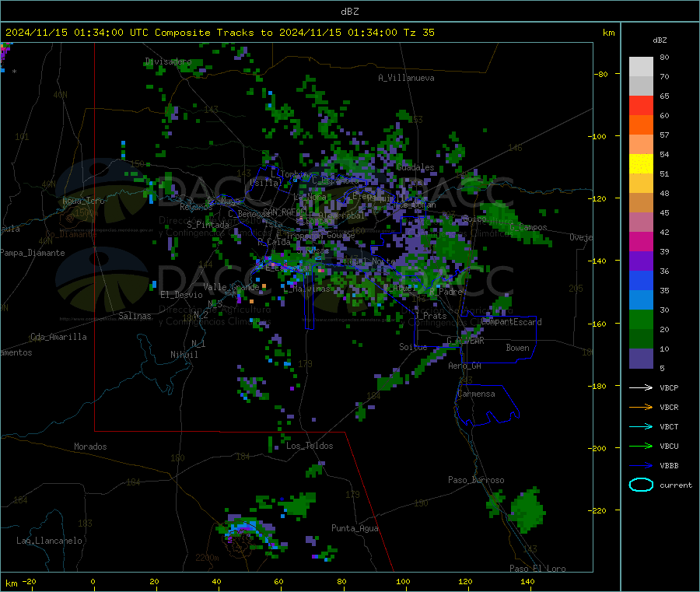Screen dimensions: 700x592
Task: Click the 'A_Villanueva' map label
Action: (x=406, y=78)
